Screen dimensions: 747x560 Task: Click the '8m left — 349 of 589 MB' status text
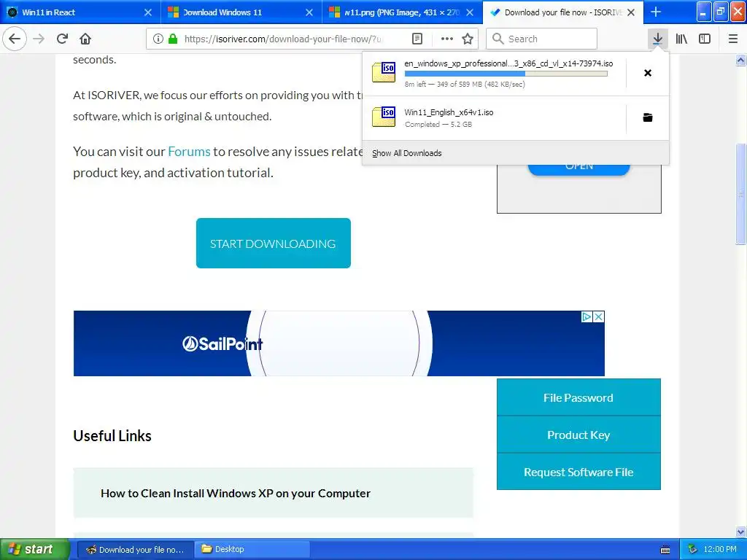(x=465, y=85)
